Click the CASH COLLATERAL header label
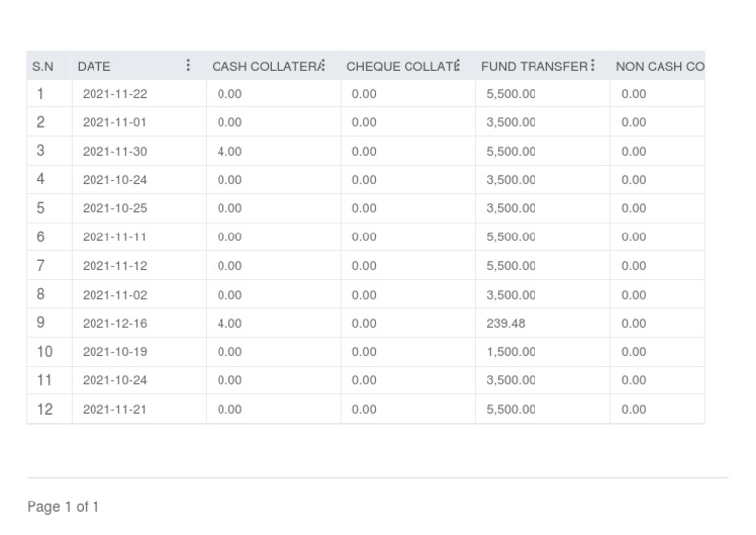This screenshot has height=535, width=756. 264,66
